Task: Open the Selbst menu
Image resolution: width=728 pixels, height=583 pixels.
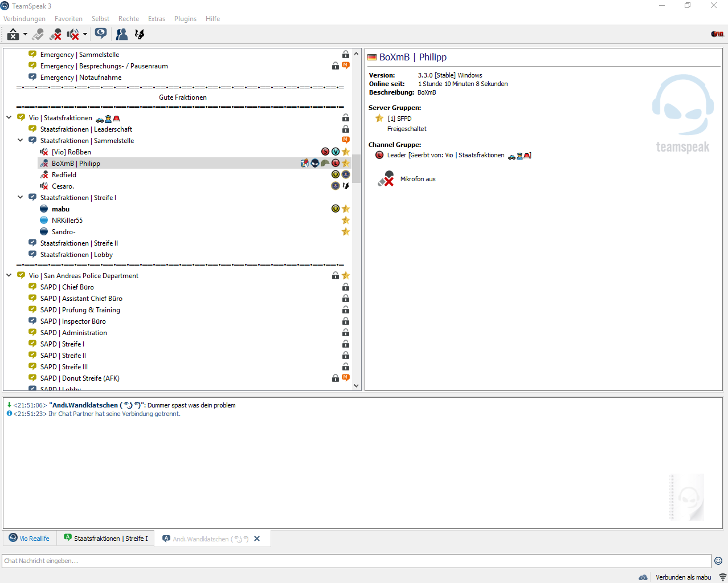Action: 100,19
